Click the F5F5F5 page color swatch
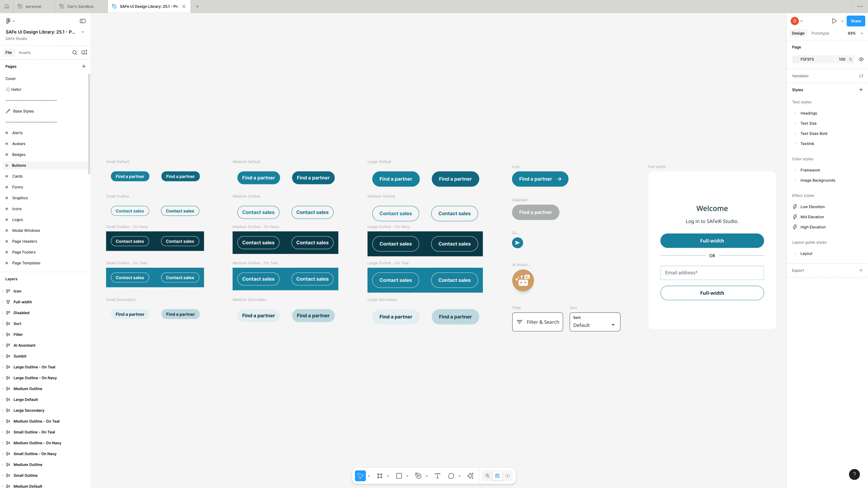 click(796, 59)
